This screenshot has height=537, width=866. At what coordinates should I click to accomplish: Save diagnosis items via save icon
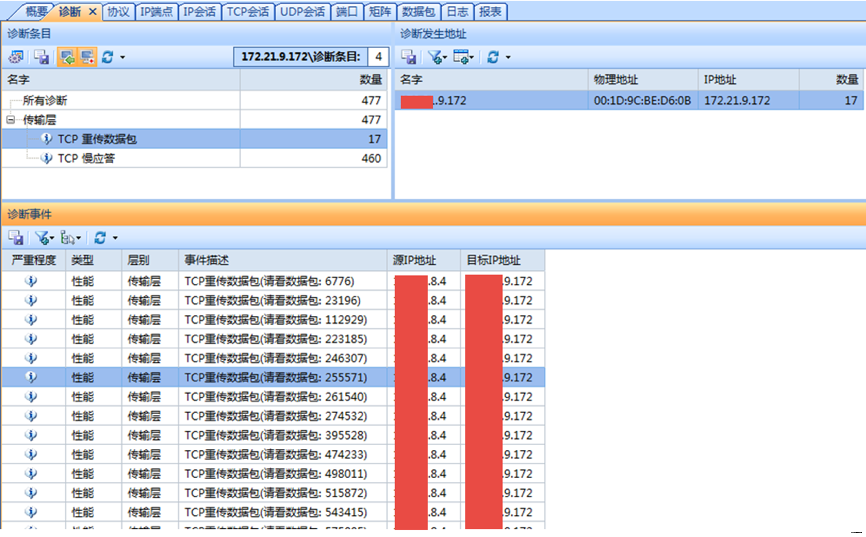pos(41,57)
